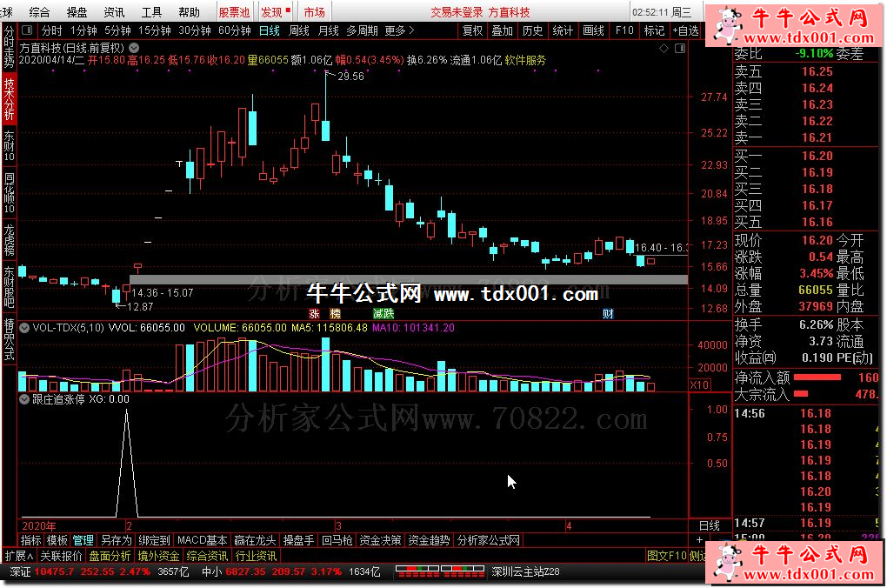Screen dimensions: 887x588
Task: Switch to 分时 intraday chart
Action: click(51, 30)
